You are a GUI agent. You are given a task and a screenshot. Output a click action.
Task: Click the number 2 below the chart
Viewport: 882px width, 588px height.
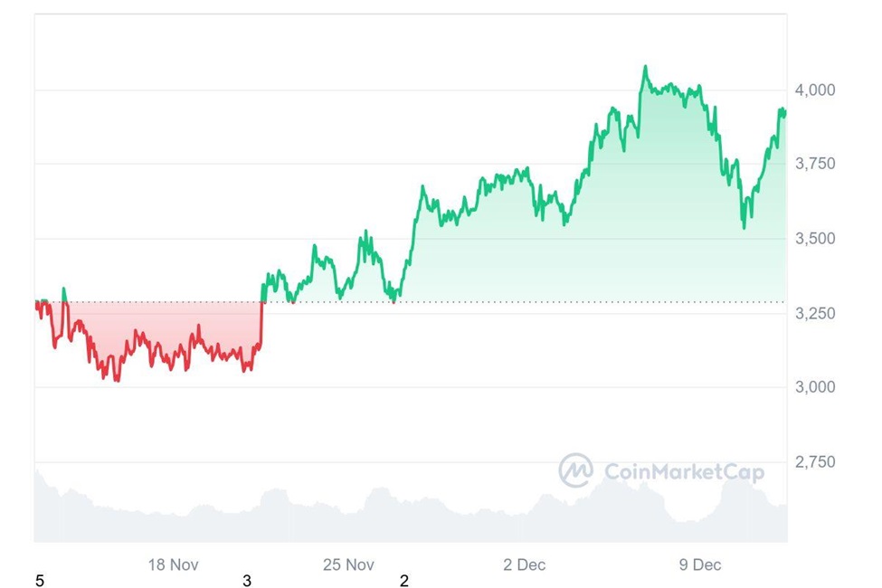[x=404, y=581]
